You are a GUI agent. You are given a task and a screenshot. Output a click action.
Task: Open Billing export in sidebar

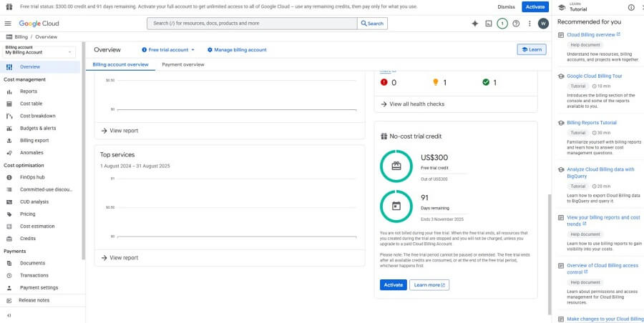point(34,140)
